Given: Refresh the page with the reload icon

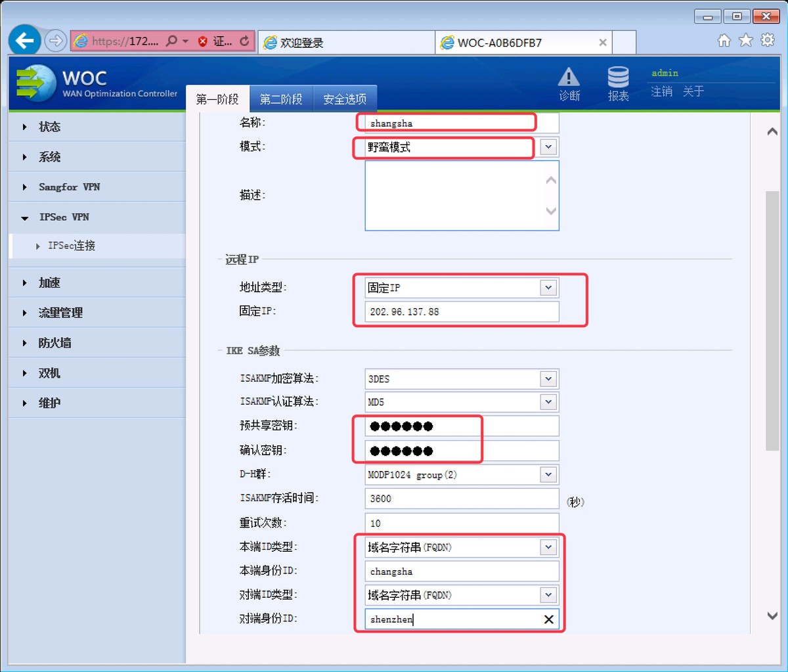Looking at the screenshot, I should coord(244,40).
